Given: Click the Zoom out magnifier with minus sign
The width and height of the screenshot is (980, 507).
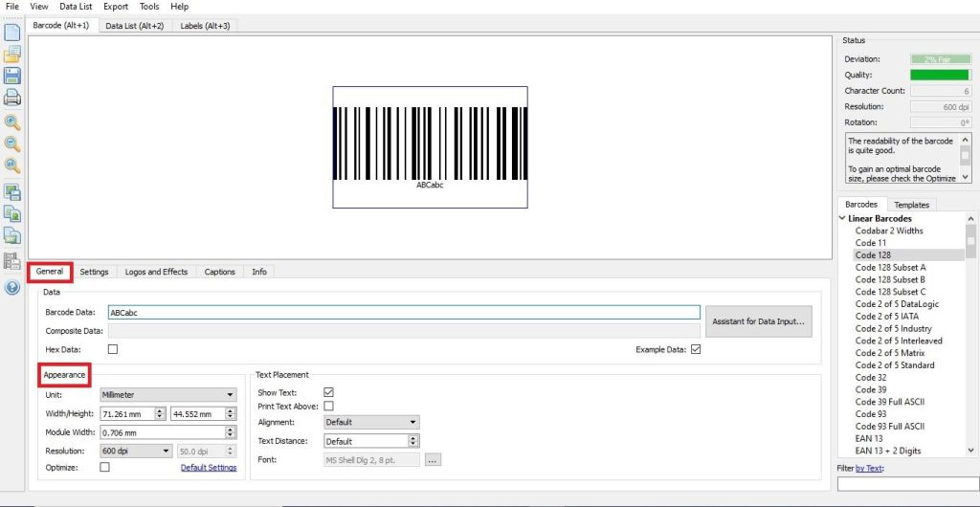Looking at the screenshot, I should [x=12, y=144].
